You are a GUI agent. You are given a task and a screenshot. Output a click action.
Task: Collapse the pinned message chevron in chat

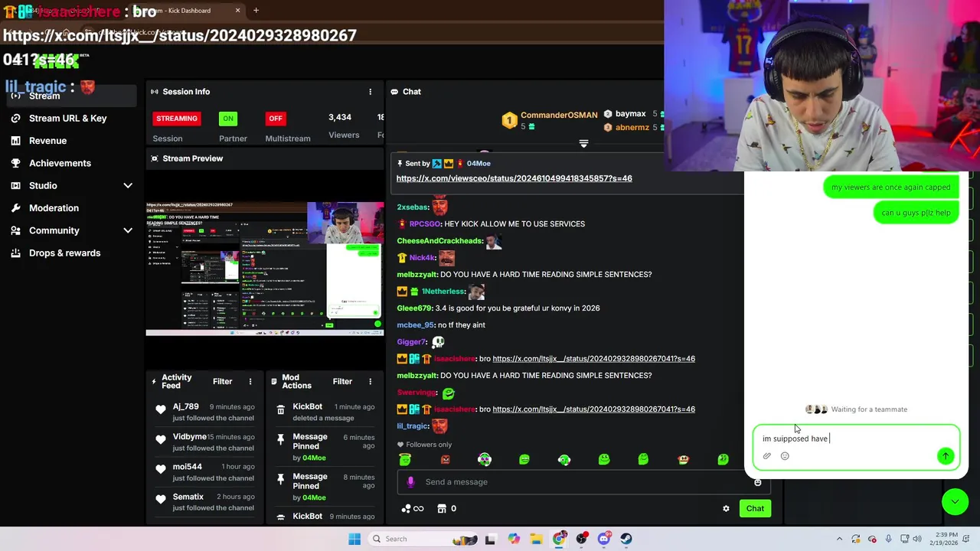583,144
